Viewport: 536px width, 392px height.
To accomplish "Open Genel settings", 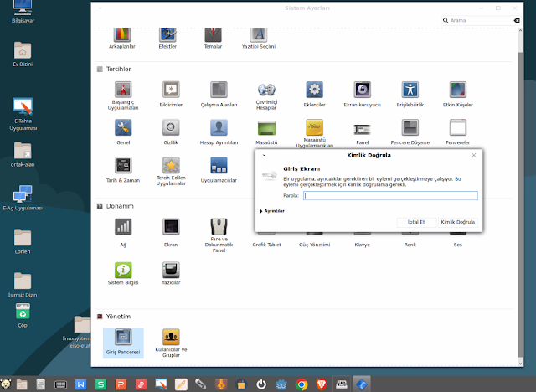I will [x=123, y=132].
